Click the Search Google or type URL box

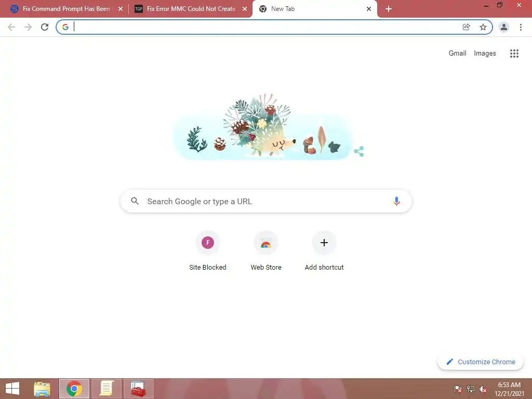pyautogui.click(x=266, y=201)
